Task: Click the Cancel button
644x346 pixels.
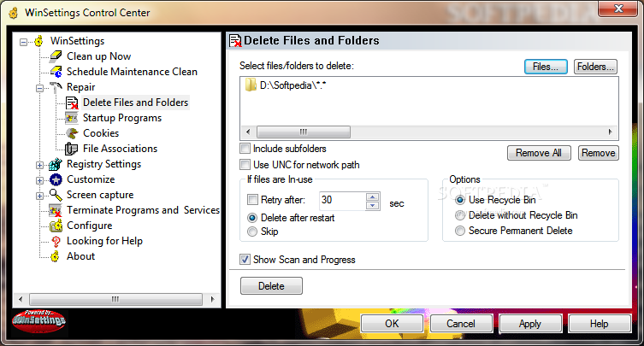Action: (461, 324)
